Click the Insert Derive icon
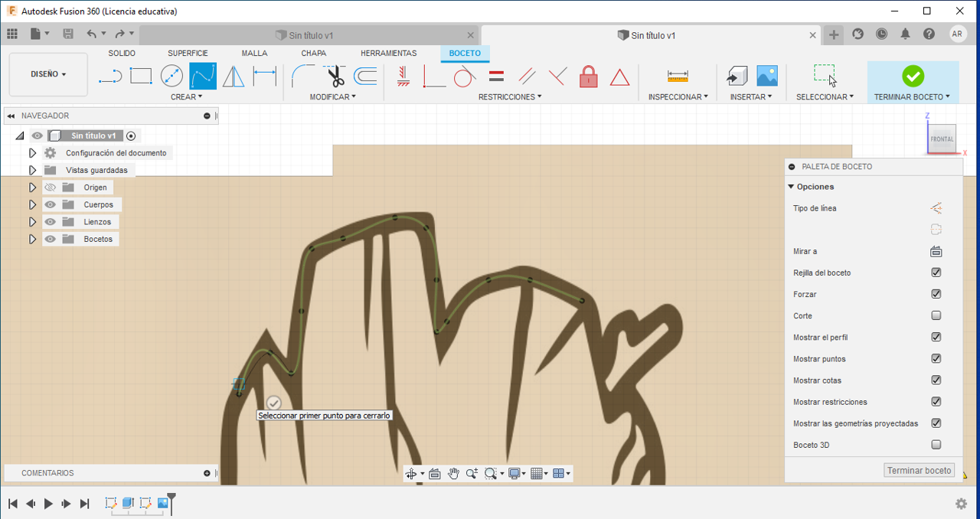This screenshot has height=519, width=980. [737, 75]
